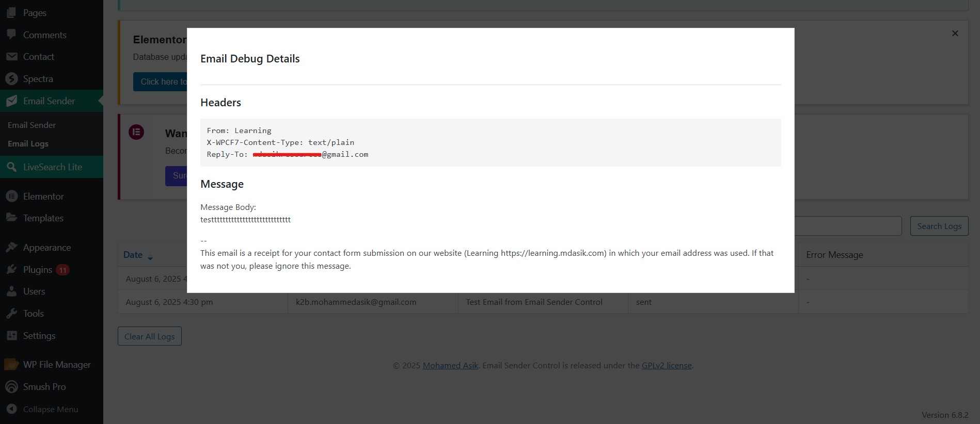Click the Templates folder icon
This screenshot has height=424, width=980.
pyautogui.click(x=11, y=218)
